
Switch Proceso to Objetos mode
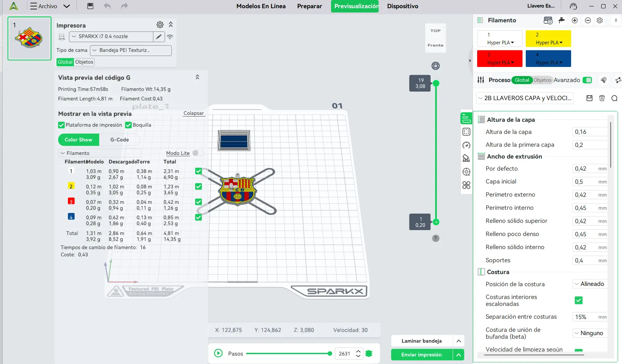[543, 80]
